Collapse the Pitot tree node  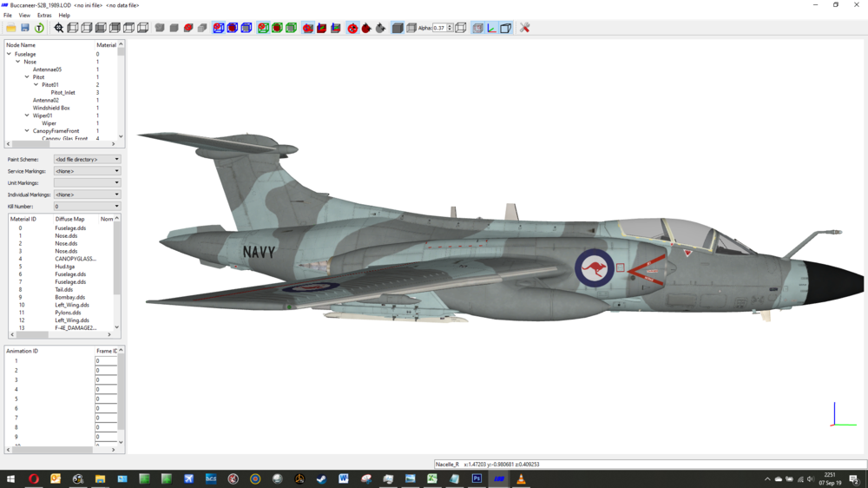pos(27,77)
